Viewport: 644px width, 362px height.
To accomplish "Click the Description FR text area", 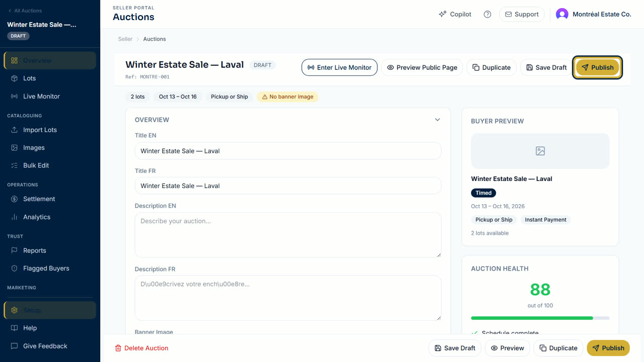I will pos(288,298).
